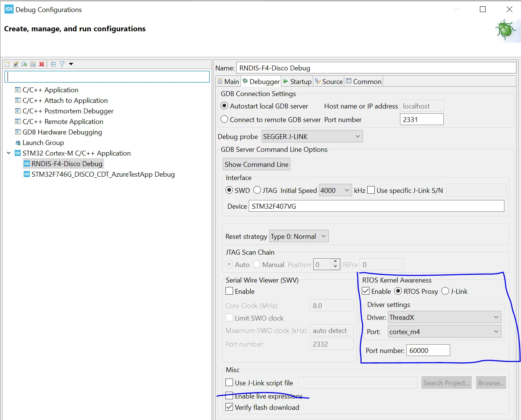Toggle Enable live expressions checkbox
This screenshot has height=420, width=521.
(229, 396)
